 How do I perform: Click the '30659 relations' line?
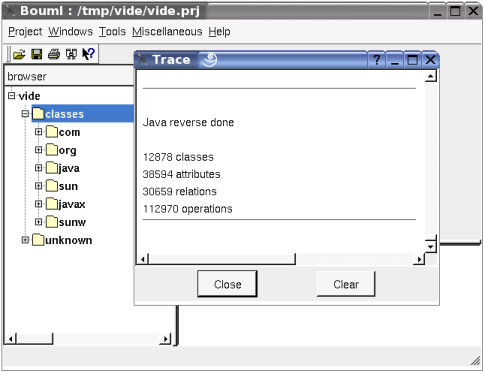pyautogui.click(x=180, y=192)
